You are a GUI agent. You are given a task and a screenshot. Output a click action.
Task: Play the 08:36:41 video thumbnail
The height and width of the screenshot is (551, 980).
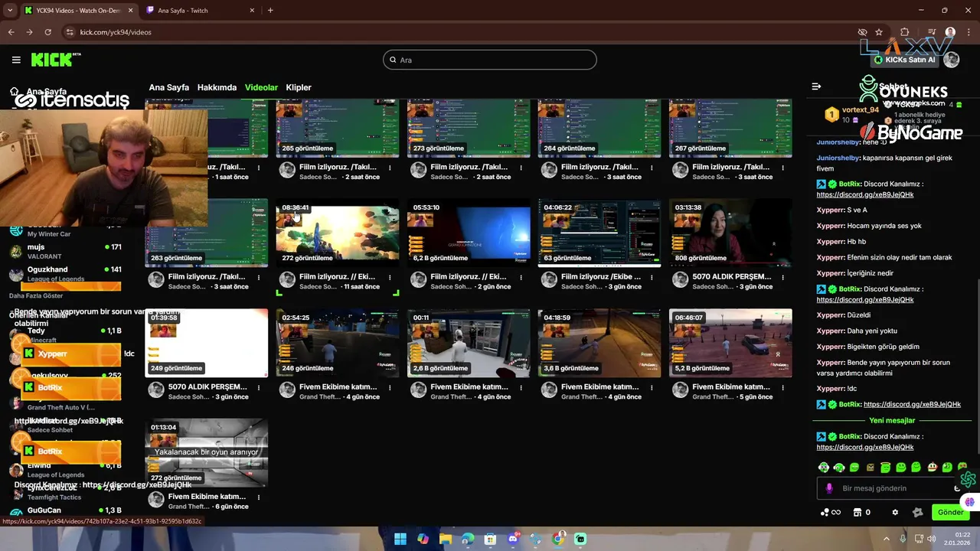(x=337, y=233)
